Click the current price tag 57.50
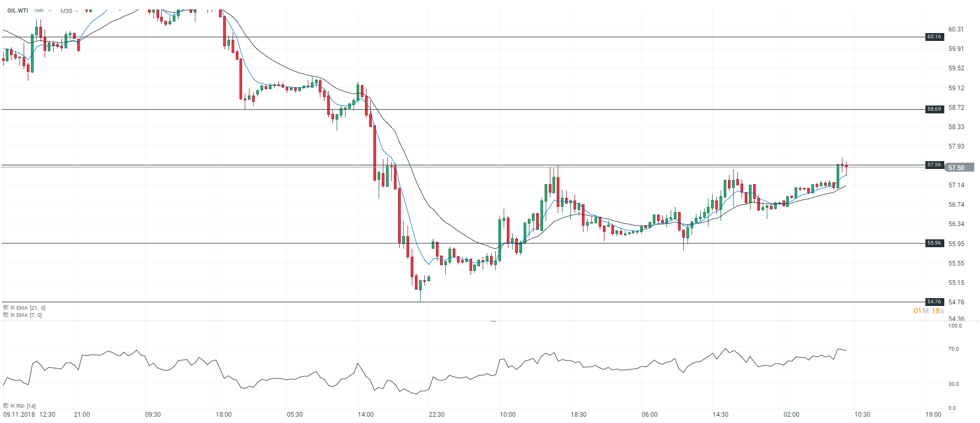Image resolution: width=980 pixels, height=423 pixels. 958,168
